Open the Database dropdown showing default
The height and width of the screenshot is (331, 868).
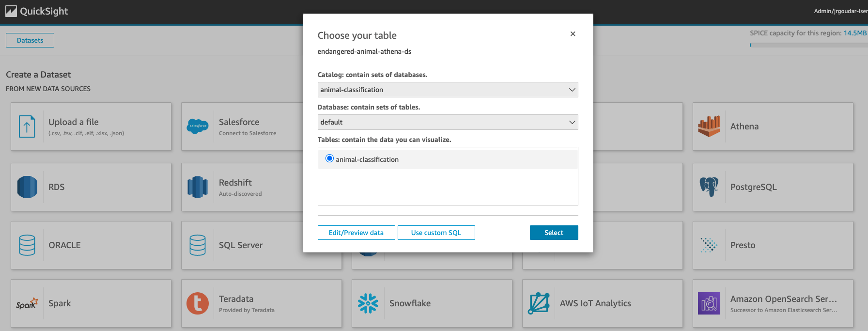[448, 122]
